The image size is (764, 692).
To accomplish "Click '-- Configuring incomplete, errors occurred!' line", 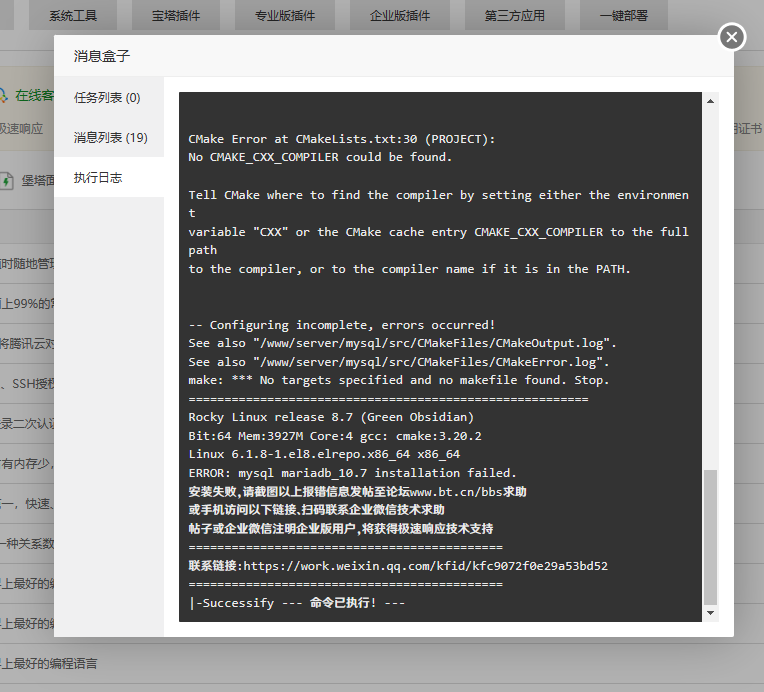I will pyautogui.click(x=342, y=325).
